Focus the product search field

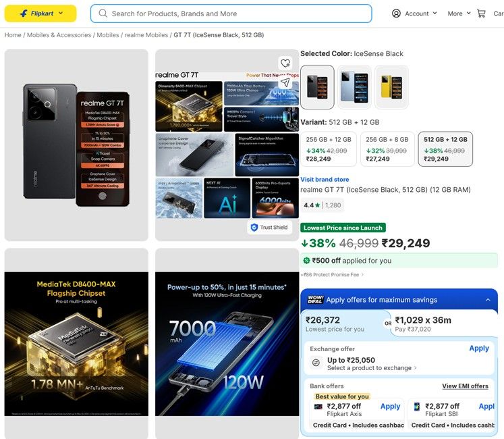pos(231,14)
